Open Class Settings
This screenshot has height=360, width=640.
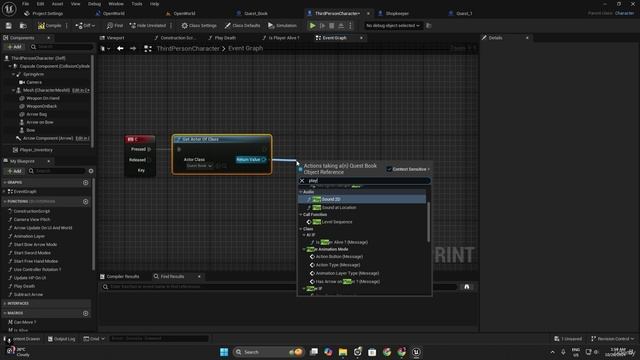coord(199,26)
